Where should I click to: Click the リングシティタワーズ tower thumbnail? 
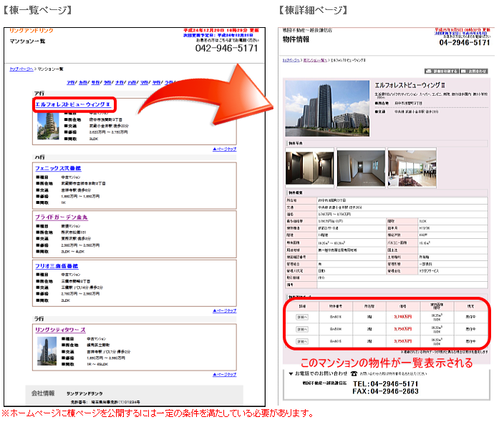47,351
